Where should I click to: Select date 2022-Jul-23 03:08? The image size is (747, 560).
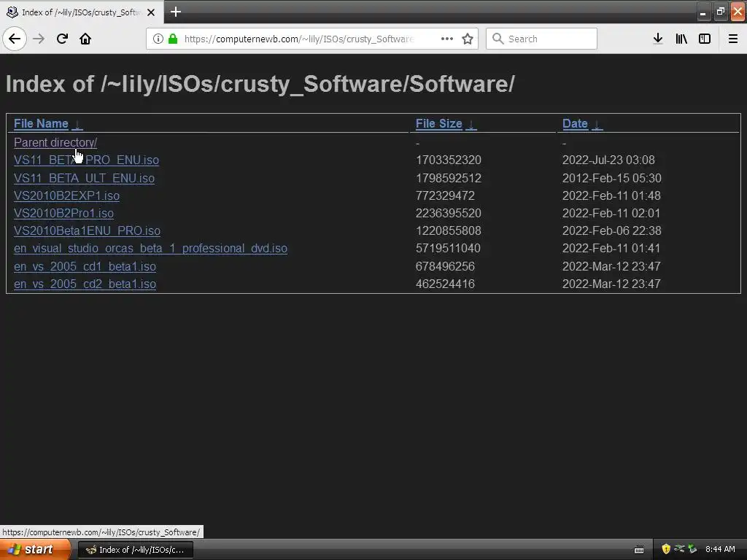point(608,160)
